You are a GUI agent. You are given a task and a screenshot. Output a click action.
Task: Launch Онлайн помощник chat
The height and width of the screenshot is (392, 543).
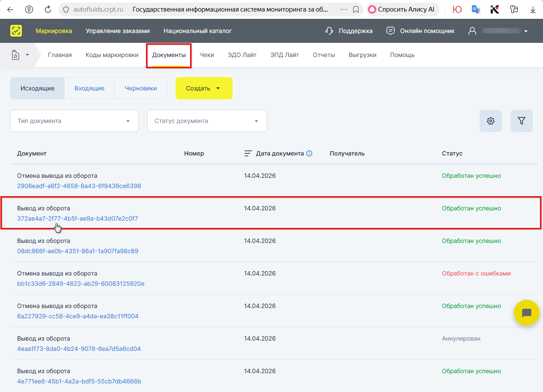coord(421,31)
